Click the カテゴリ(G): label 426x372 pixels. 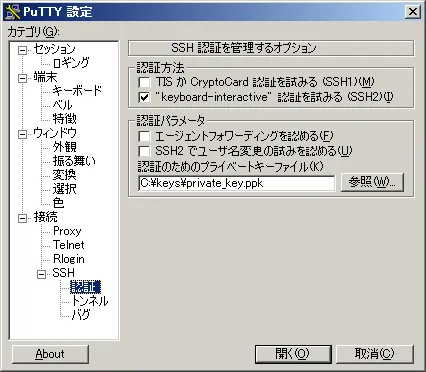pyautogui.click(x=34, y=32)
